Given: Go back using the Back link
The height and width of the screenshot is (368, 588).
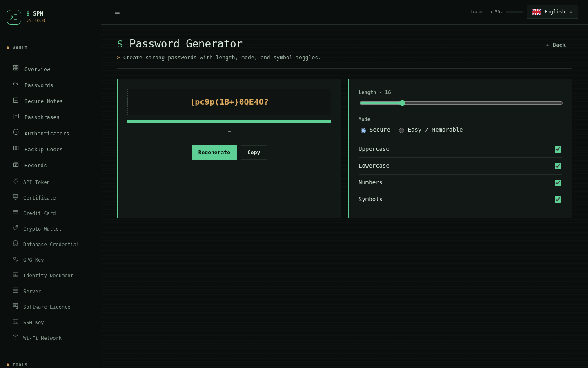Looking at the screenshot, I should (x=556, y=45).
